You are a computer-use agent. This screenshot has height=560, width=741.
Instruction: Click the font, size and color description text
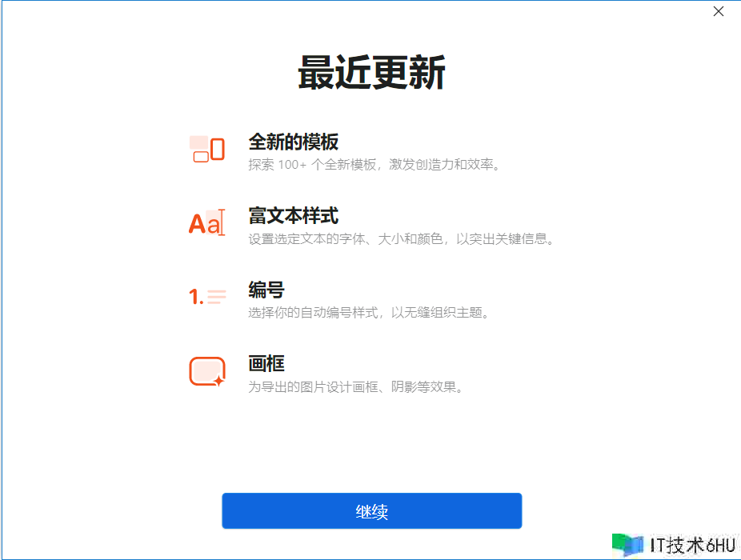(401, 238)
